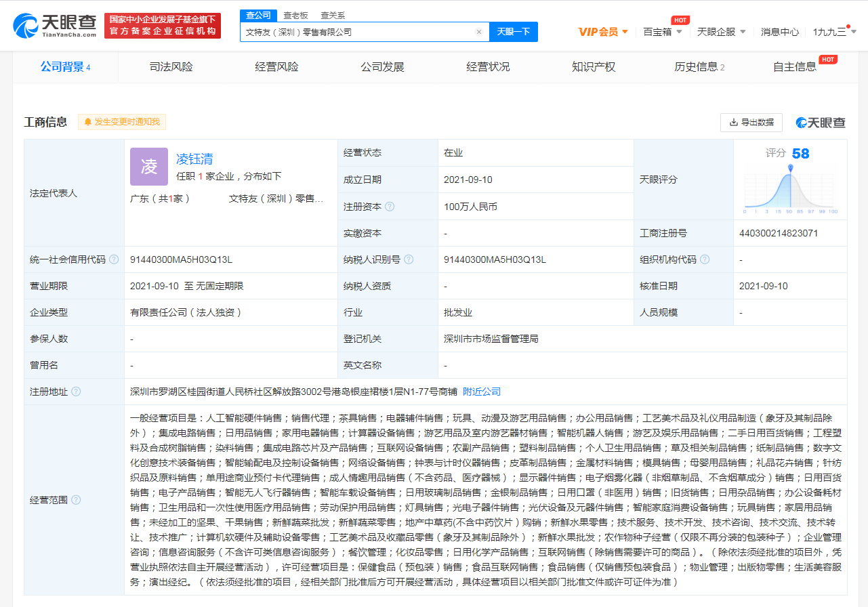Select credit code under 统一社会信用代码
Screen dimensions: 868x607
tap(181, 259)
